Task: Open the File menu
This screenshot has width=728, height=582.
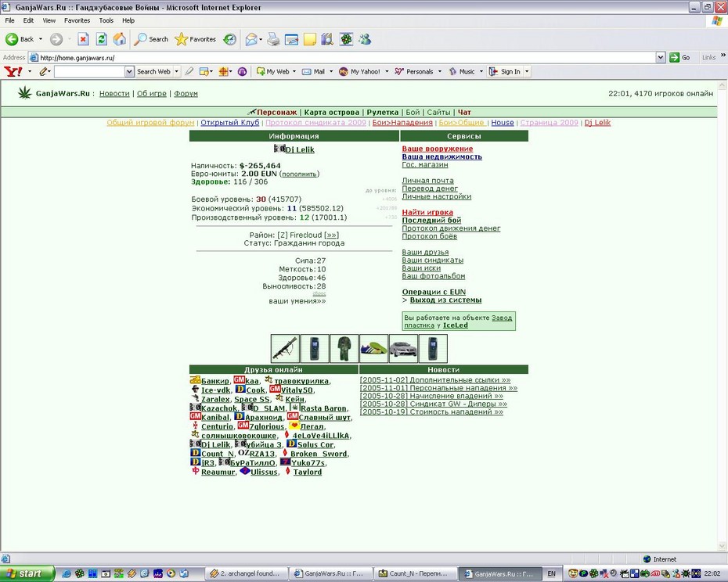Action: click(x=9, y=20)
